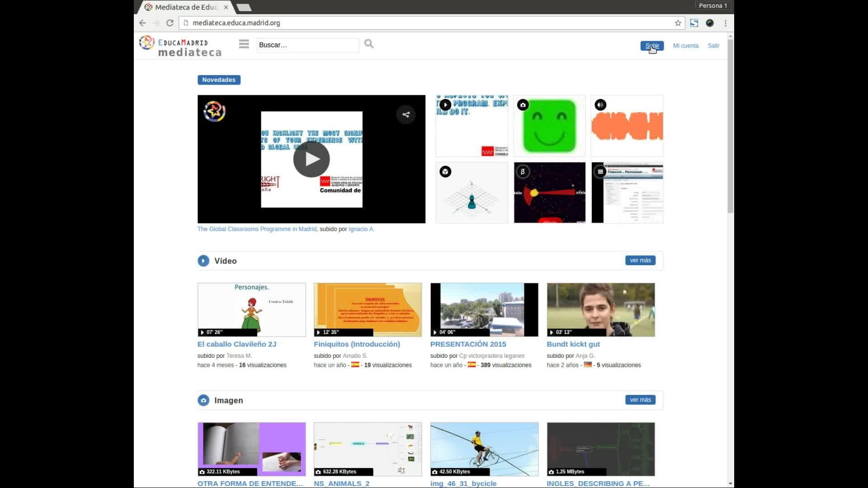Focus the Buscar search field
The height and width of the screenshot is (488, 868).
tap(307, 45)
